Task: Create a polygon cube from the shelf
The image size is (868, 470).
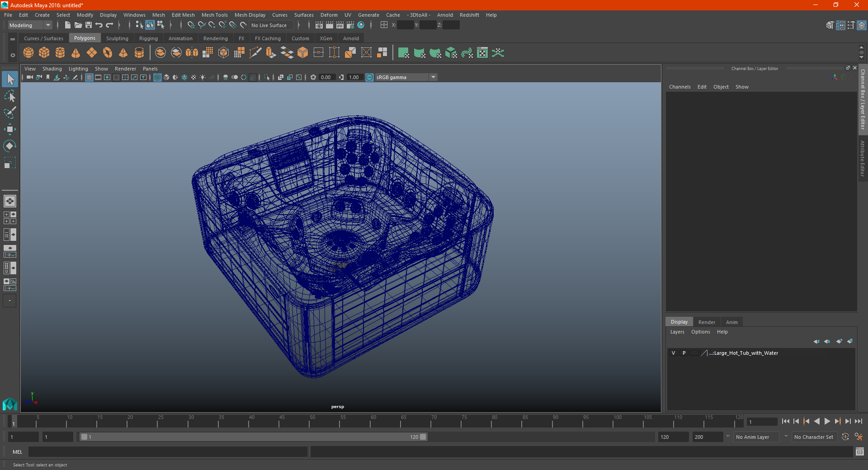Action: (44, 53)
